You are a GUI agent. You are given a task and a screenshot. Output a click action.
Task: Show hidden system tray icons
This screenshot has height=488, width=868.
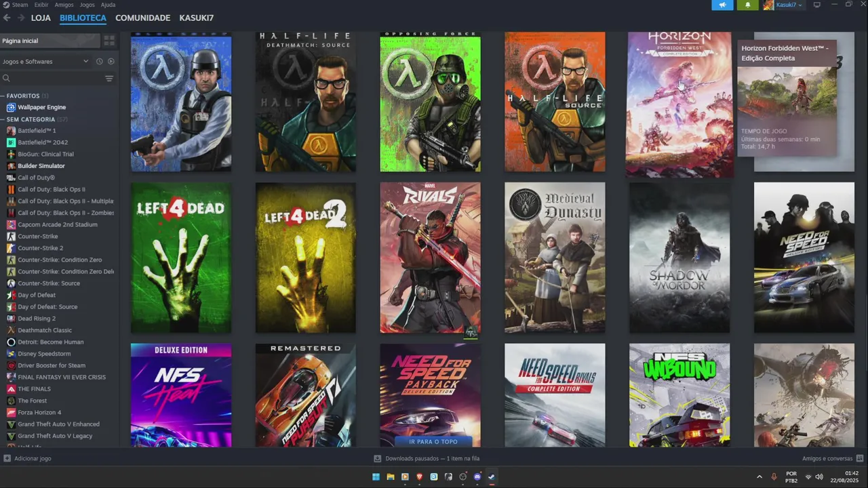759,477
